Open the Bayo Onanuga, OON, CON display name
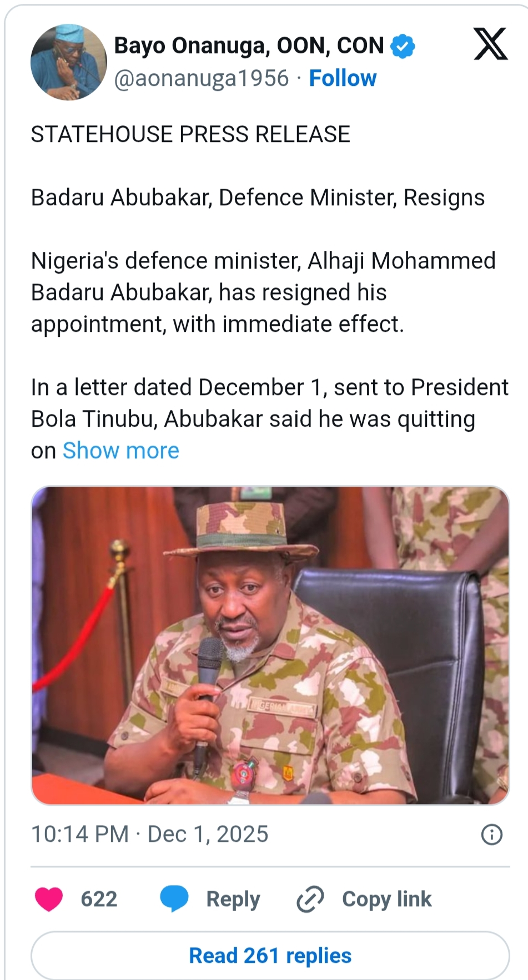The height and width of the screenshot is (980, 528). coord(249,46)
